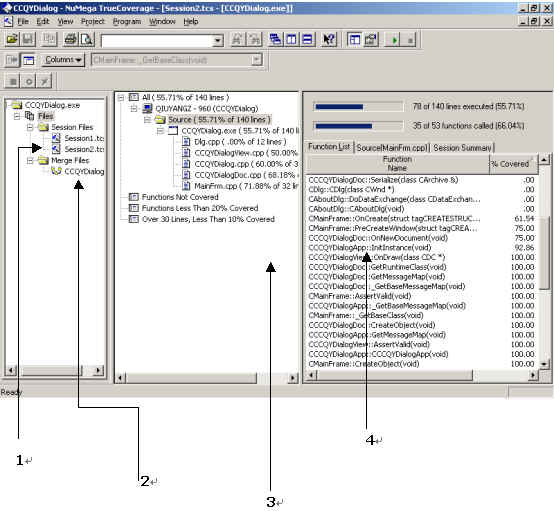Click application icon at menu bar left
This screenshot has width=554, height=511.
click(7, 22)
